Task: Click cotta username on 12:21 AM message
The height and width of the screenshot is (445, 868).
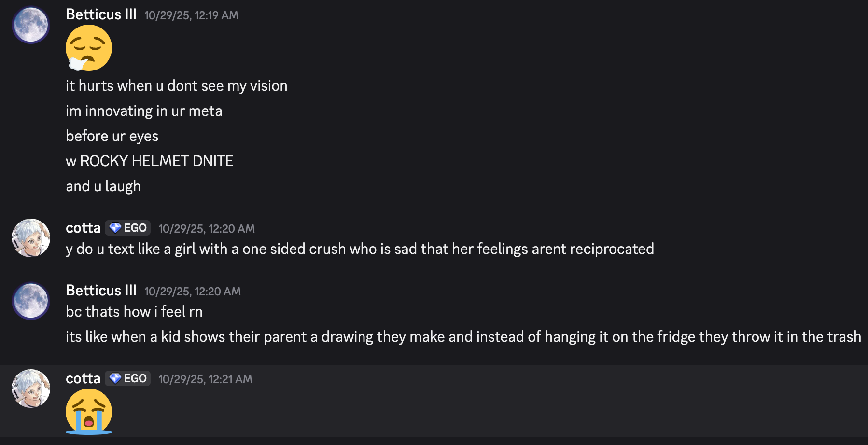Action: point(83,378)
